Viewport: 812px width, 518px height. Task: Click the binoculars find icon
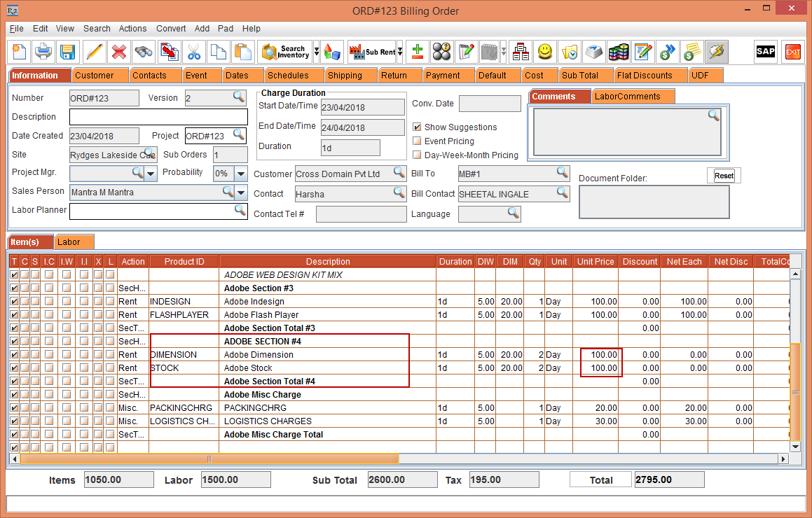pos(144,52)
